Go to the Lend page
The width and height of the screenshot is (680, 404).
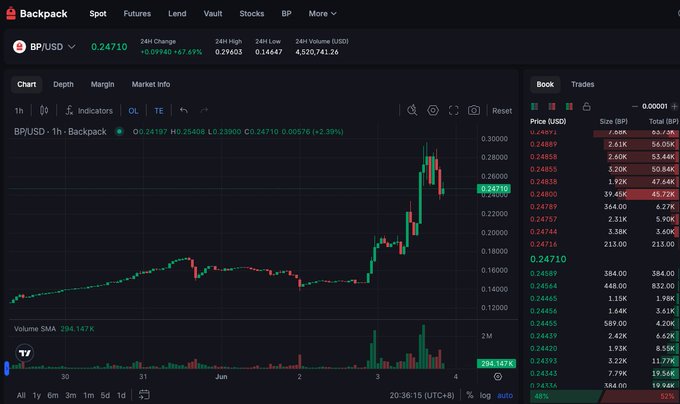[x=177, y=13]
